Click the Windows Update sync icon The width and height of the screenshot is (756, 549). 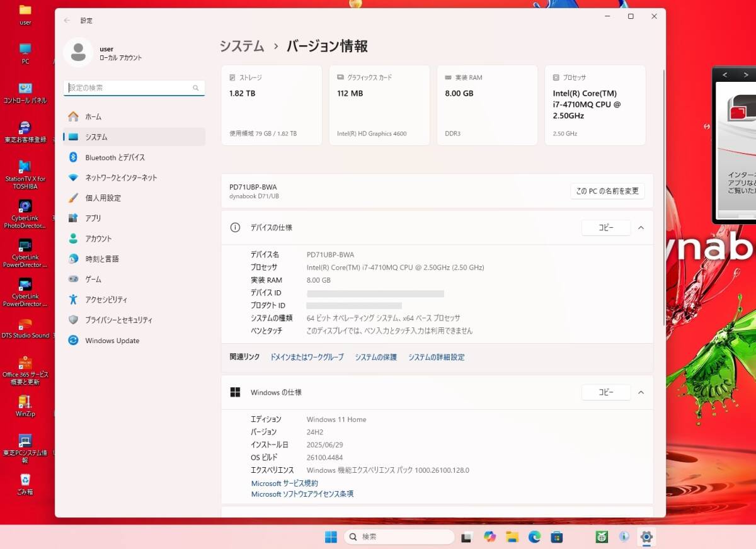(x=73, y=341)
